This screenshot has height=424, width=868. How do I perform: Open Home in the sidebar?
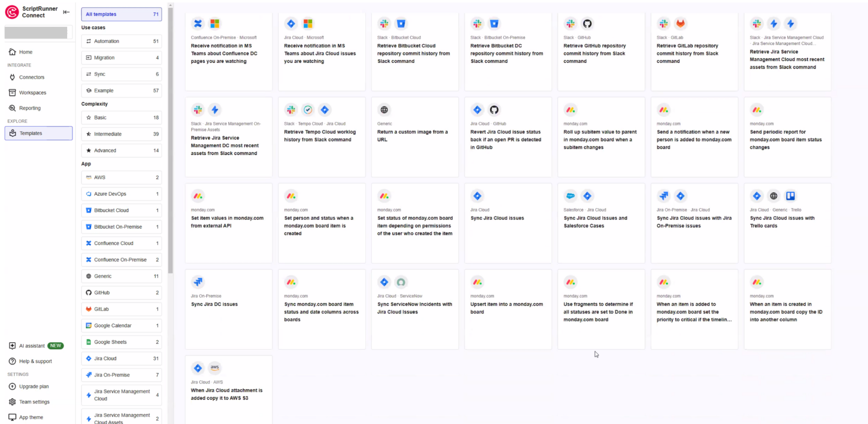point(25,52)
